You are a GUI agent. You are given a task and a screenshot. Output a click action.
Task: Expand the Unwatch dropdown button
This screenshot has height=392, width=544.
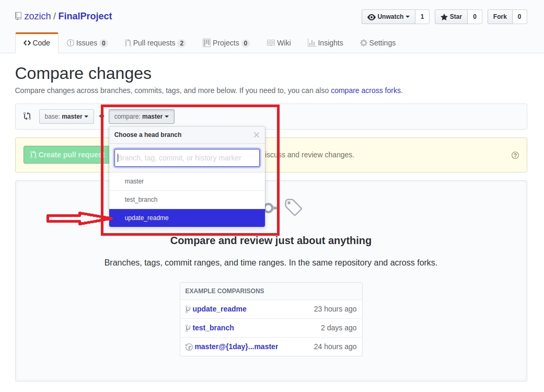point(388,17)
